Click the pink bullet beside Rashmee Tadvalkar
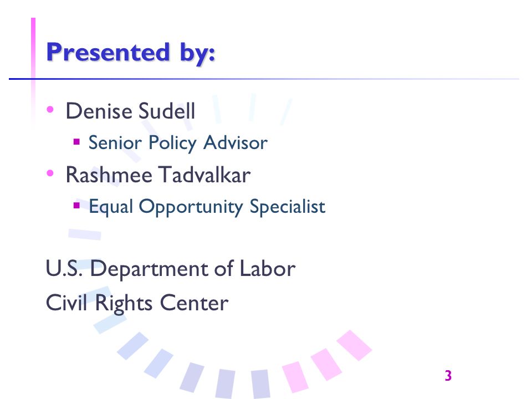 coord(50,173)
